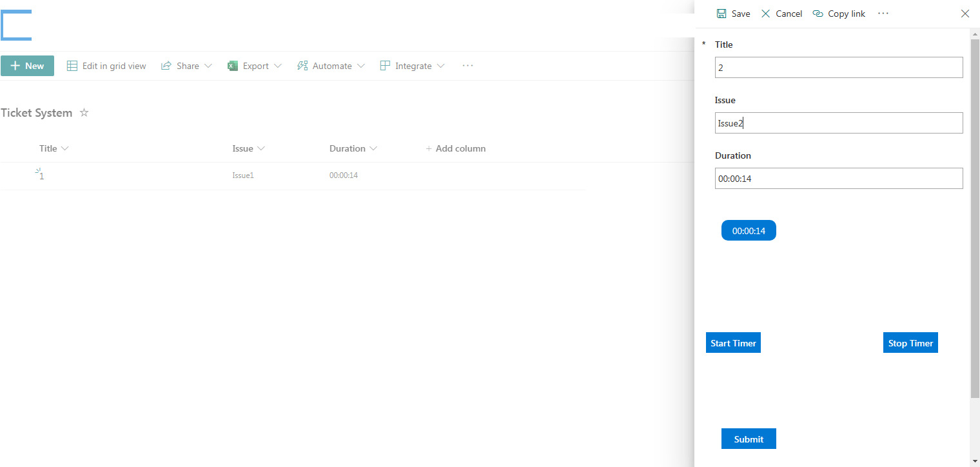This screenshot has height=467, width=980.
Task: Close the form panel
Action: click(x=965, y=14)
